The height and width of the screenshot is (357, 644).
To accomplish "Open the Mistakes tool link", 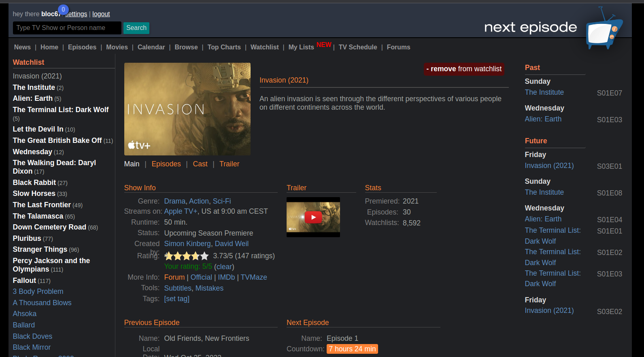I will coord(209,288).
